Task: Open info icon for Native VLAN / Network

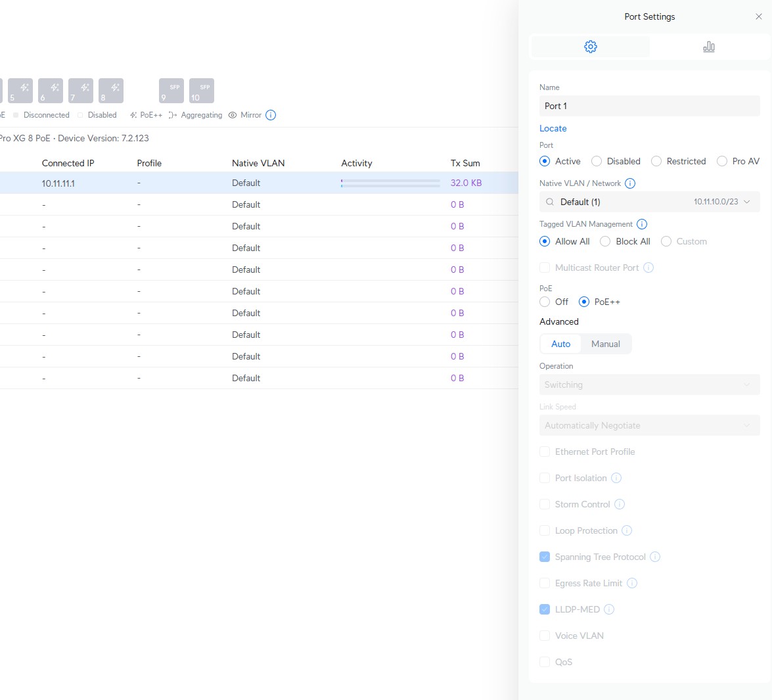Action: (630, 183)
